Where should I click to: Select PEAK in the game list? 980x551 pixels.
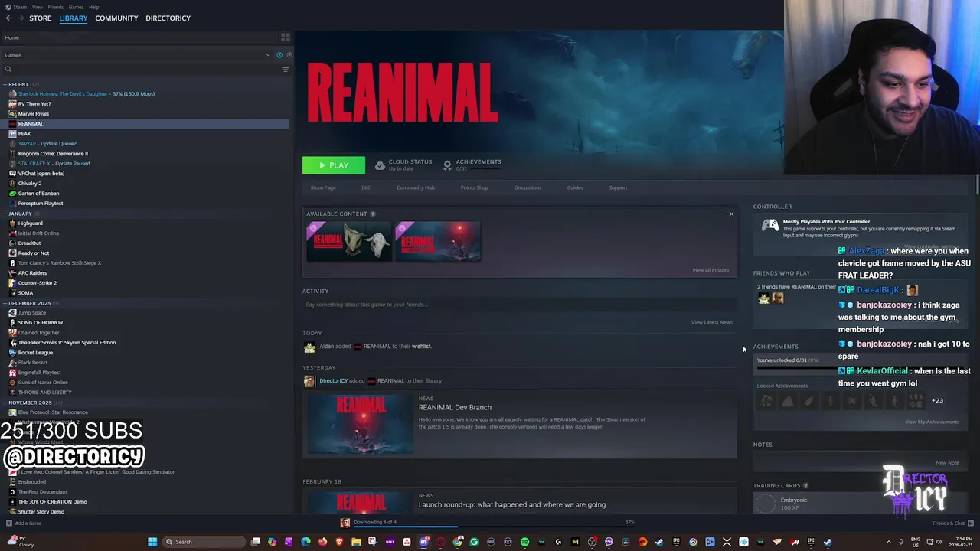[24, 134]
